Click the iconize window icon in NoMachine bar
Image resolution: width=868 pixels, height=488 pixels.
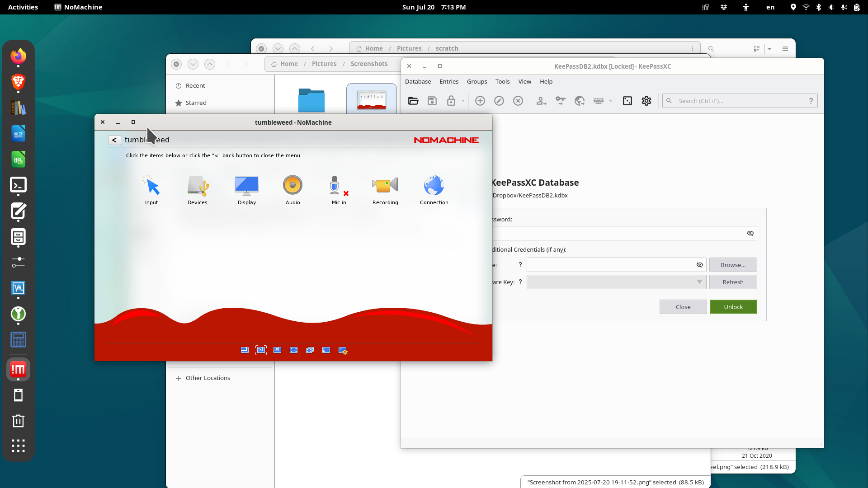[326, 350]
